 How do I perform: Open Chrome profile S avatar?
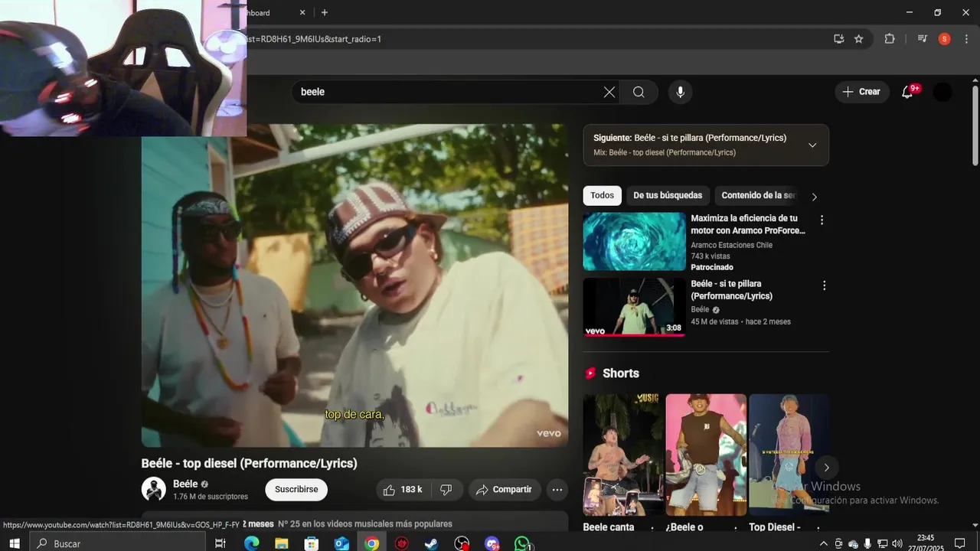point(944,39)
